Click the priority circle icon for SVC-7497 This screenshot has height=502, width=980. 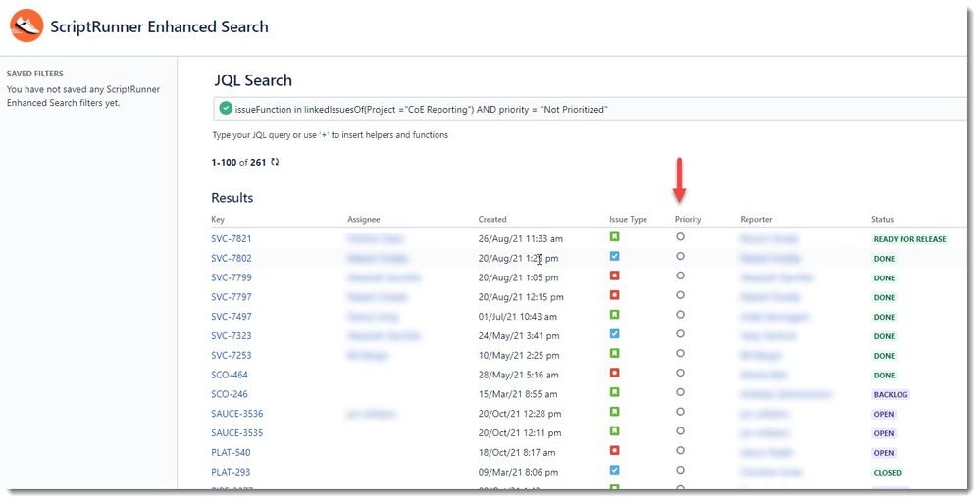pyautogui.click(x=680, y=314)
